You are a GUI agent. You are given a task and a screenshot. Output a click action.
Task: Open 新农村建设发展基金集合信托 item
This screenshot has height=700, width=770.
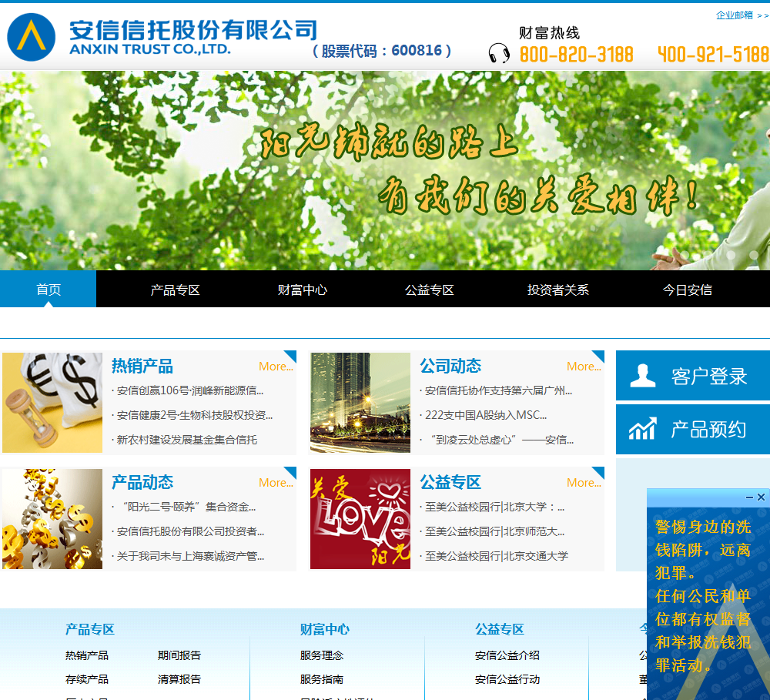coord(186,440)
